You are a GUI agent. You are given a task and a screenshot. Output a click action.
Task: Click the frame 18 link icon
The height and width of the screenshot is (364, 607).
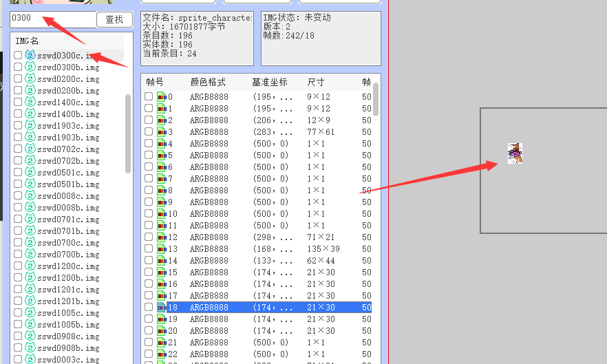coord(162,308)
